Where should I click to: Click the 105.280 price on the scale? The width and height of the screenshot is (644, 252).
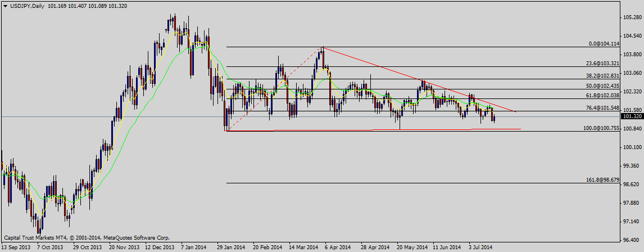pos(632,17)
